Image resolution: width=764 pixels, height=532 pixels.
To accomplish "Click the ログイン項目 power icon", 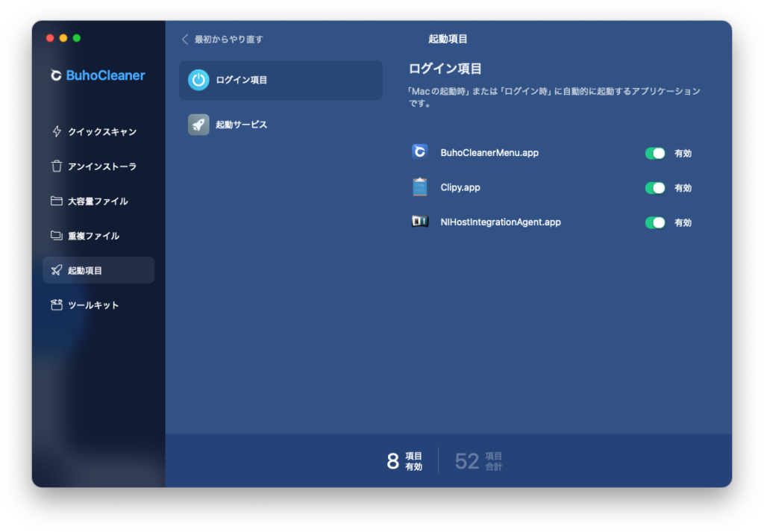I will [x=198, y=80].
